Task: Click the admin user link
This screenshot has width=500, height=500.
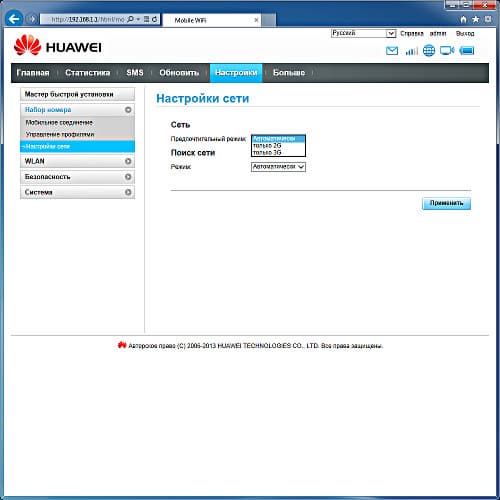Action: 438,34
